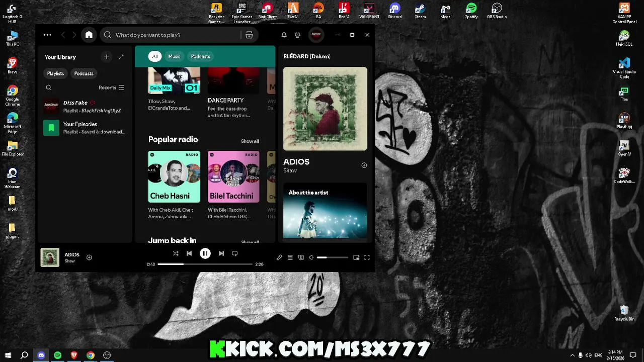This screenshot has width=644, height=362.
Task: Open the BLÉDARD (Deluxe) album title link
Action: point(307,56)
